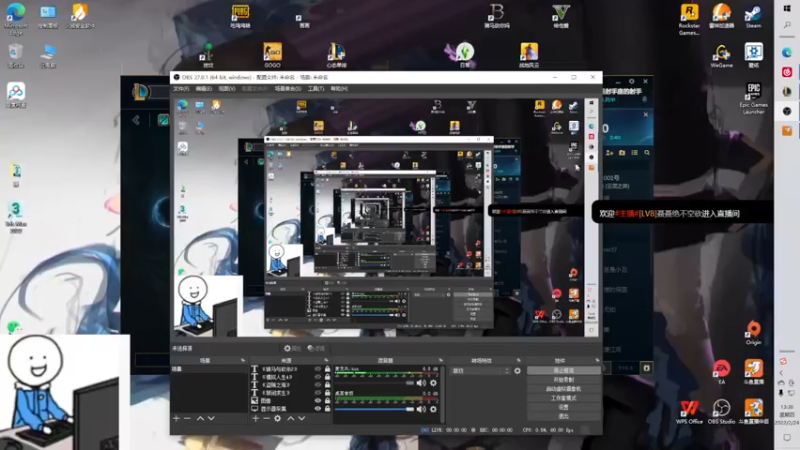Toggle visibility of the 《模拟人生4》 source
The image size is (800, 450).
click(318, 377)
